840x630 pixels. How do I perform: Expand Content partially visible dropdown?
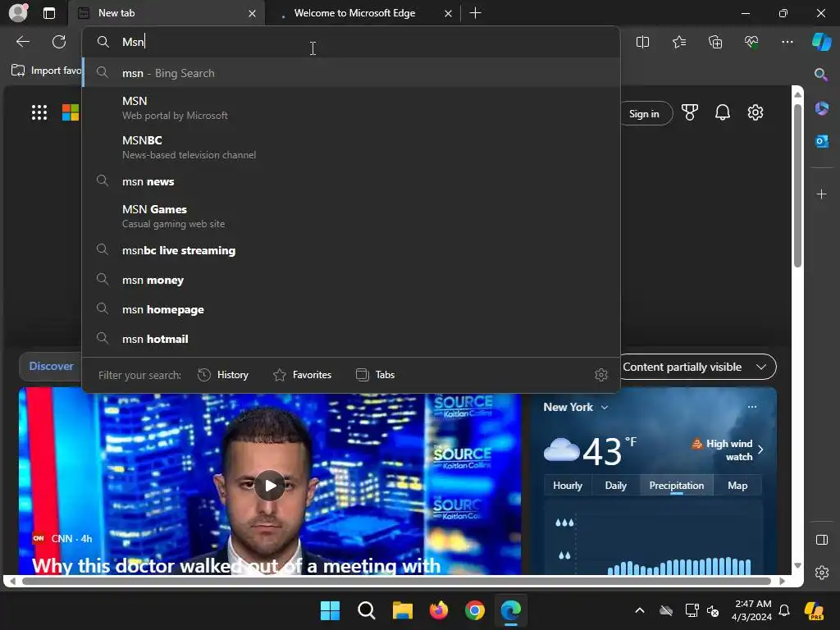click(698, 367)
